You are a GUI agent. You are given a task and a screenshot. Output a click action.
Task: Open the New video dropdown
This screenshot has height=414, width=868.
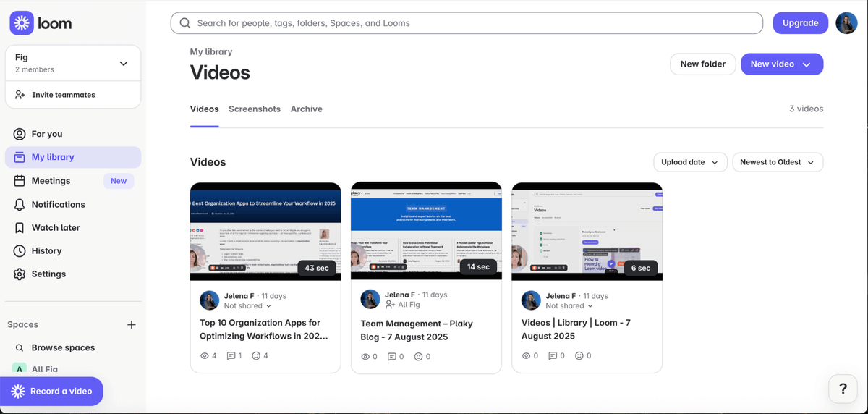tap(782, 64)
